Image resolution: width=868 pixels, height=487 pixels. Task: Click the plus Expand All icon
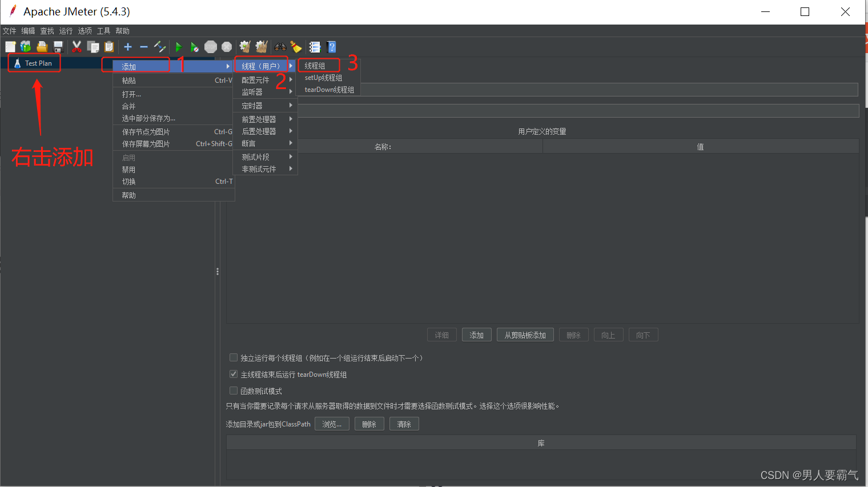[128, 47]
